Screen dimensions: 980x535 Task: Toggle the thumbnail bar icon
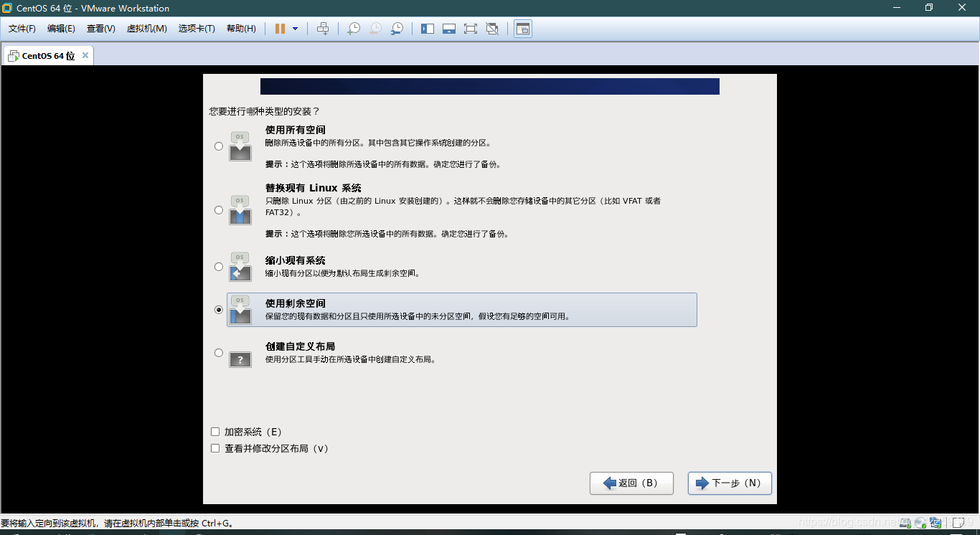click(x=449, y=29)
